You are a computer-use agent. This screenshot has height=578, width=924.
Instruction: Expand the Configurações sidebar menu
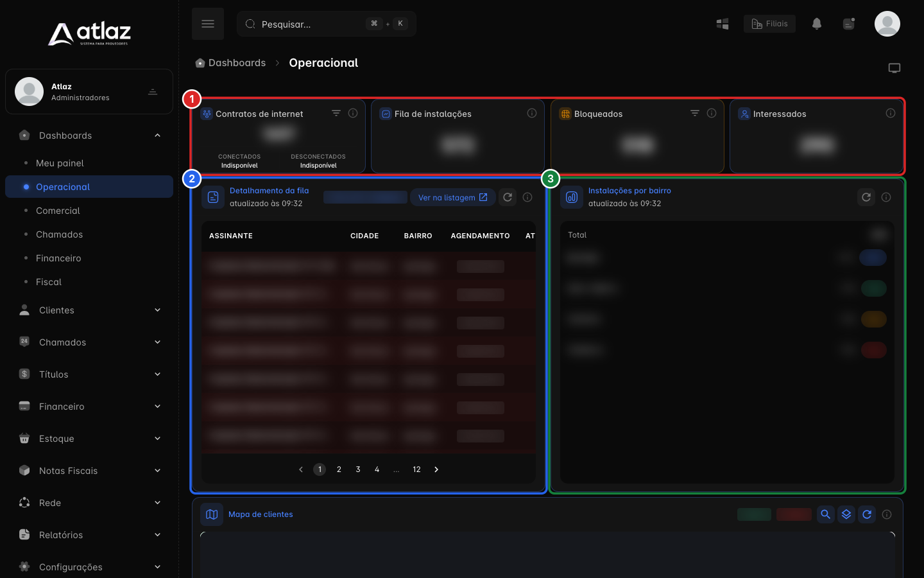point(89,567)
